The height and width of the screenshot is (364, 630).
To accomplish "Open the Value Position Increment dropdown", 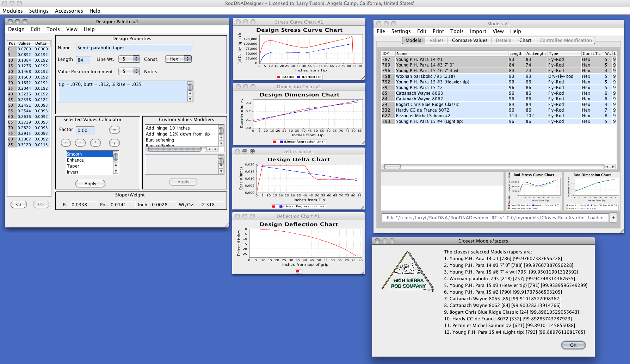I will 129,71.
